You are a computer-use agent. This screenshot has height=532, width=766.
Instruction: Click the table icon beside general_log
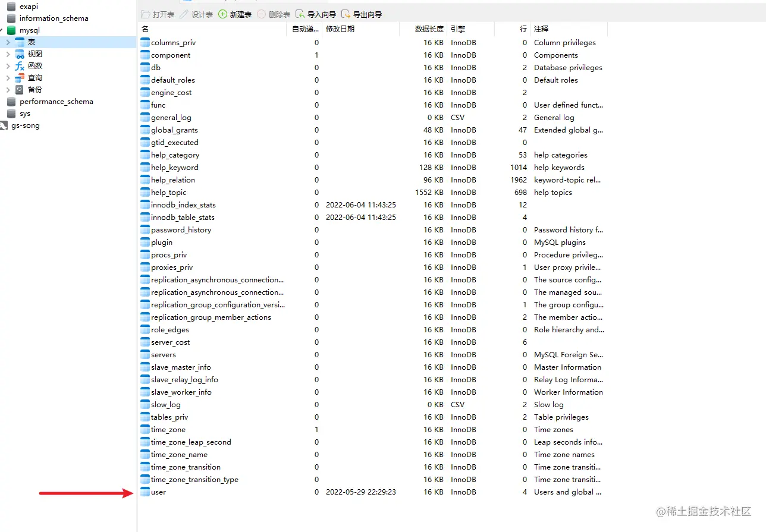(x=145, y=117)
